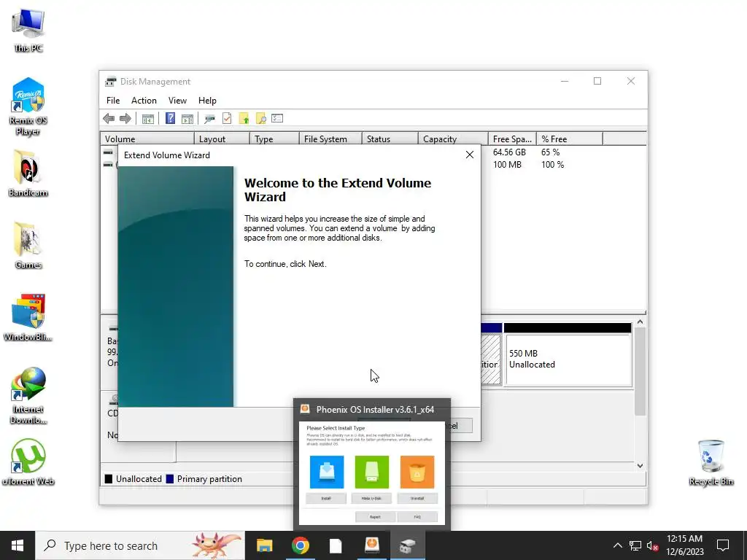Sort by the File System column header
This screenshot has width=747, height=560.
click(x=330, y=139)
